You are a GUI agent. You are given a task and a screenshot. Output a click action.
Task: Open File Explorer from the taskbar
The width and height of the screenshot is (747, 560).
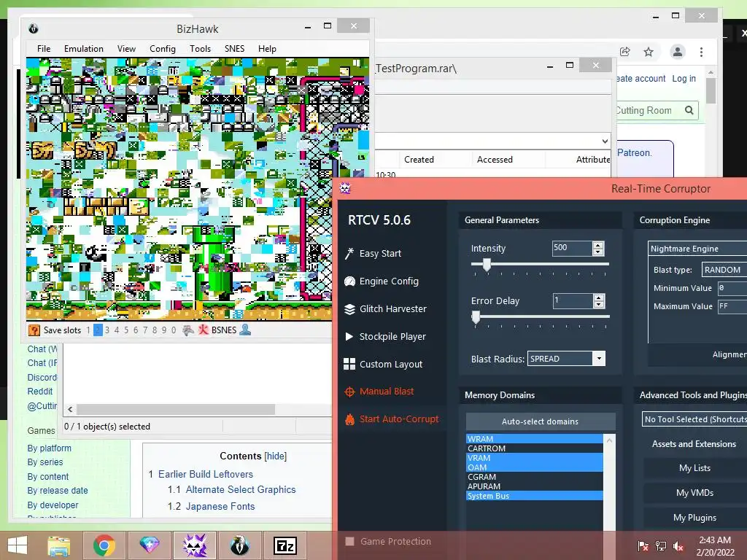point(58,545)
